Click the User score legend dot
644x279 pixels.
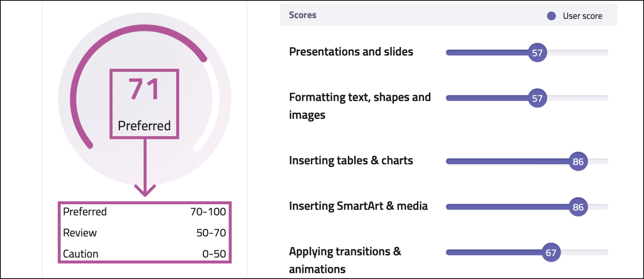point(551,16)
